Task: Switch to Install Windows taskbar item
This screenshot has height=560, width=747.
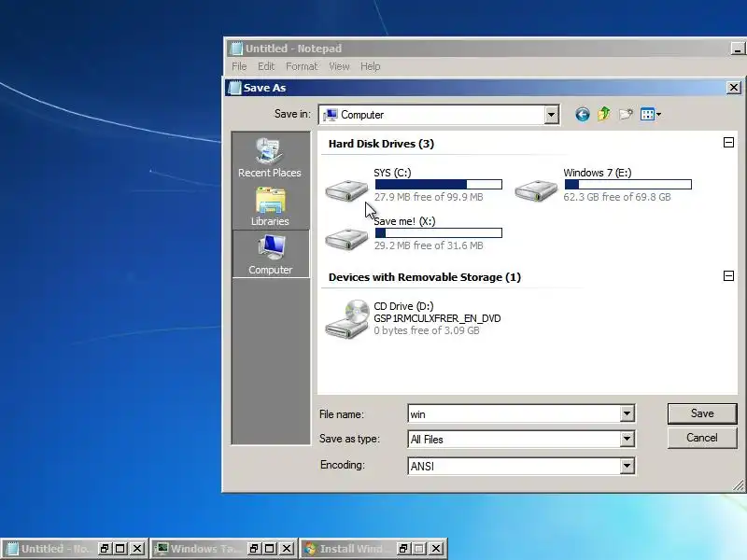Action: [x=348, y=549]
